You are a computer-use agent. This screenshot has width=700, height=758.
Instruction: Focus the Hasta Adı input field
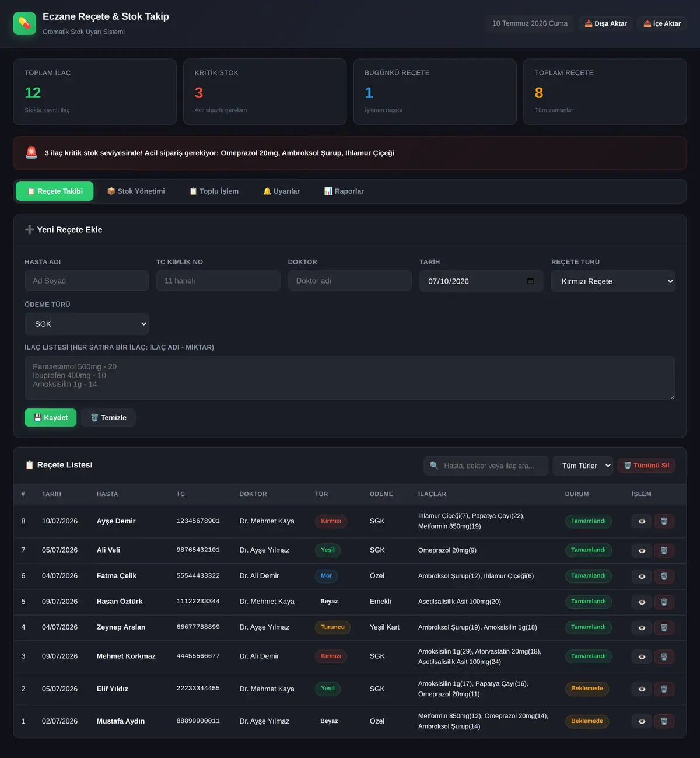point(86,281)
